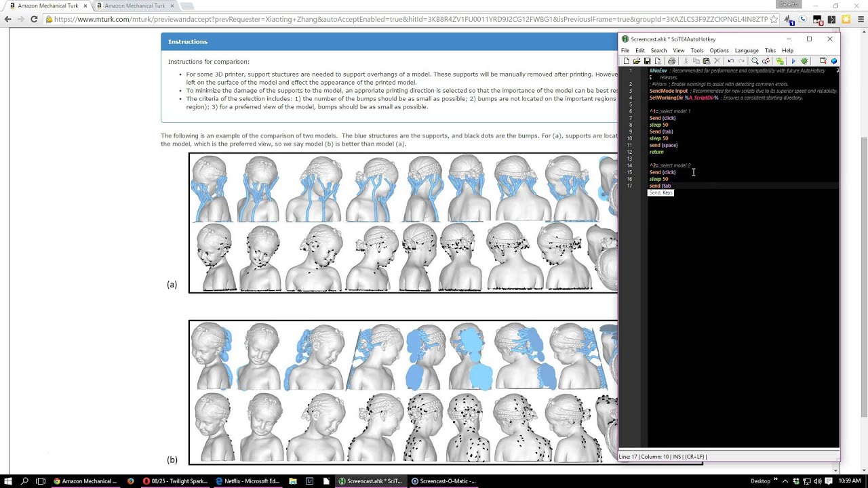The width and height of the screenshot is (868, 488).
Task: Click the Danetto profile button in Chrome
Action: pos(789,4)
